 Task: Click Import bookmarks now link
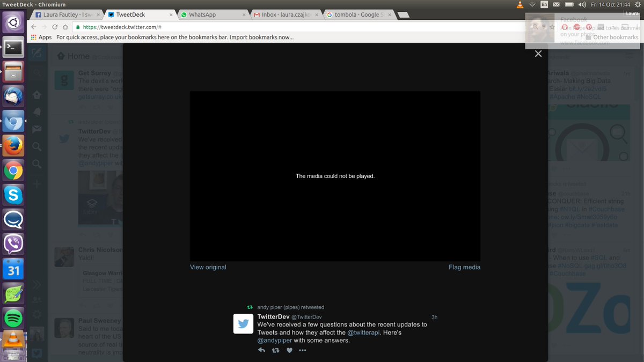tap(261, 37)
